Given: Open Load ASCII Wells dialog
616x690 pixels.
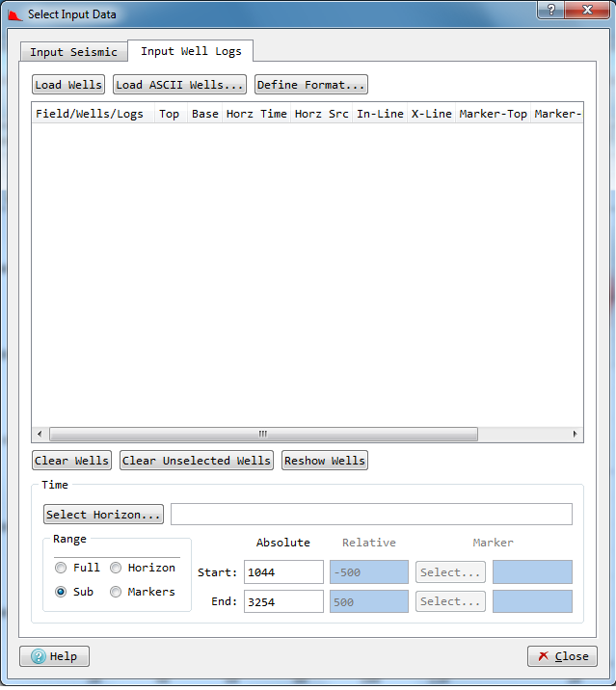Looking at the screenshot, I should (179, 85).
